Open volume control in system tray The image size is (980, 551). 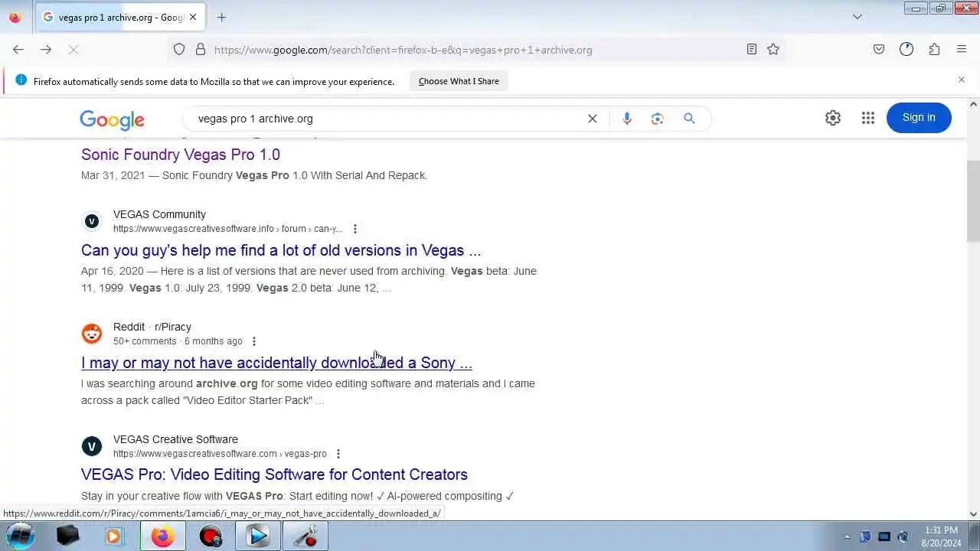(x=903, y=536)
